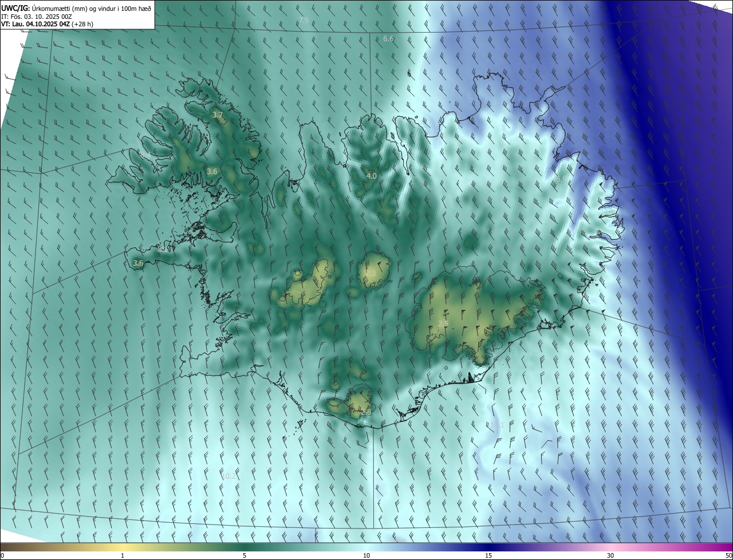This screenshot has width=733, height=560.
Task: Click the 10.1 value label offshore
Action: pos(496,424)
